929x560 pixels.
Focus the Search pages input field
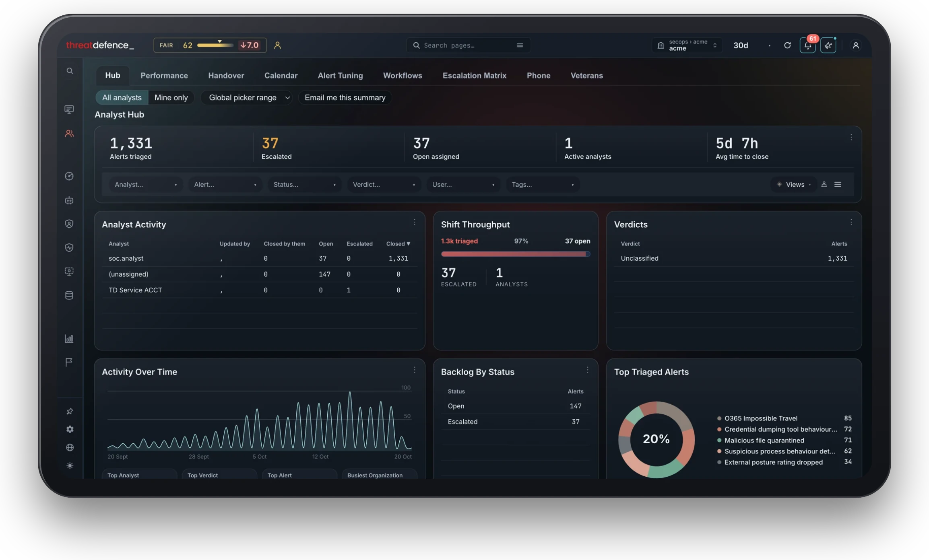coord(469,45)
